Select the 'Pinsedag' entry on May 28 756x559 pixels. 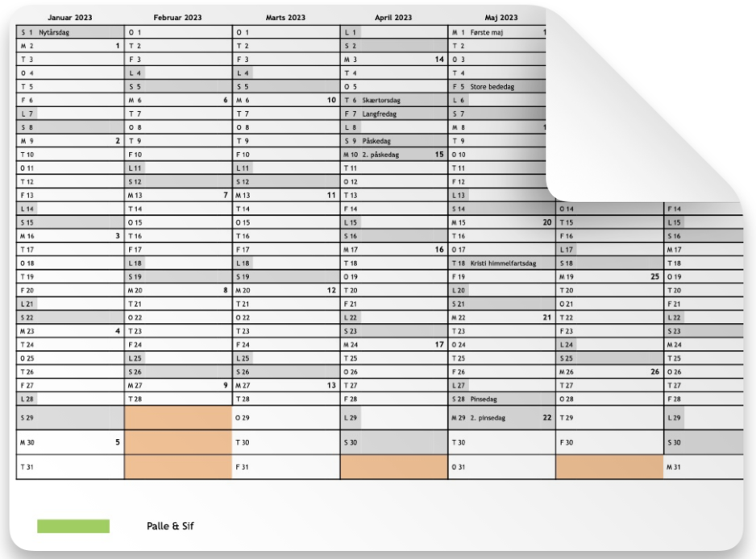tap(483, 399)
